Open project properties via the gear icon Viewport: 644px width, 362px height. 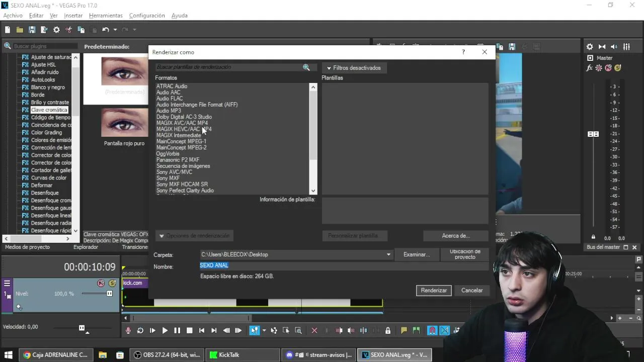[x=56, y=30]
